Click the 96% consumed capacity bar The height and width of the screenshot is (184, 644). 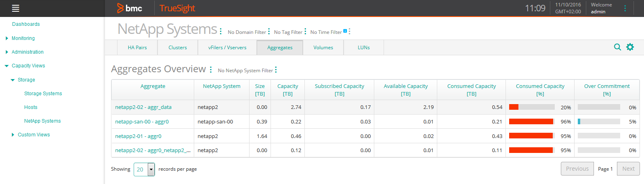(532, 121)
